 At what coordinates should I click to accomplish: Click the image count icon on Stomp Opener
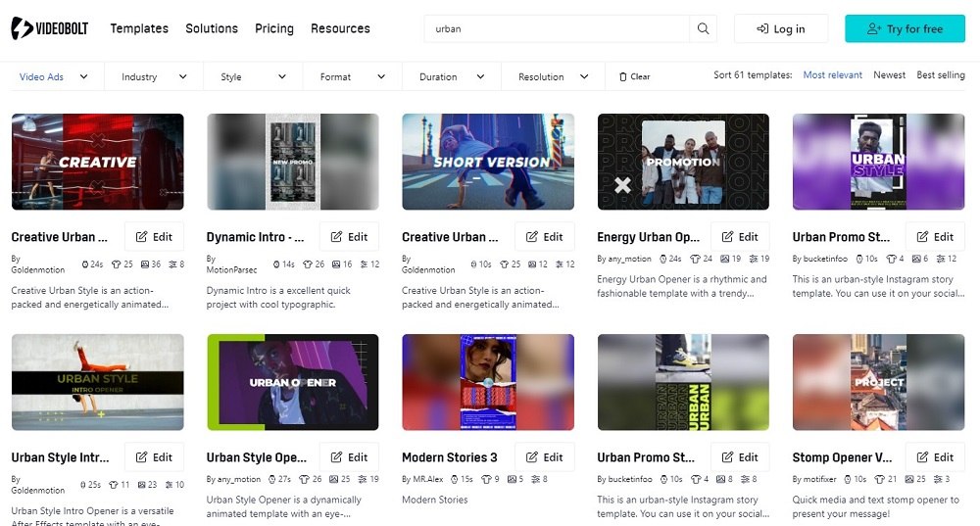[909, 479]
